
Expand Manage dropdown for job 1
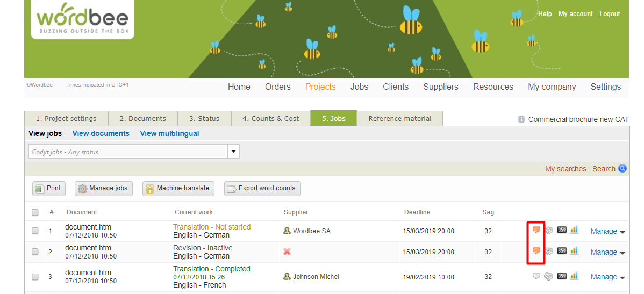(607, 232)
